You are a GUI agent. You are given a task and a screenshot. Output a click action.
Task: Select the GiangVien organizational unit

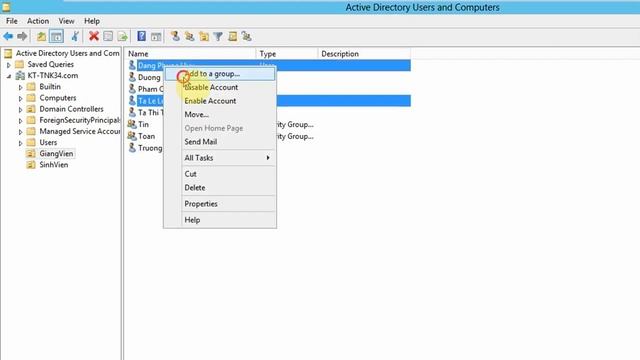[x=56, y=153]
